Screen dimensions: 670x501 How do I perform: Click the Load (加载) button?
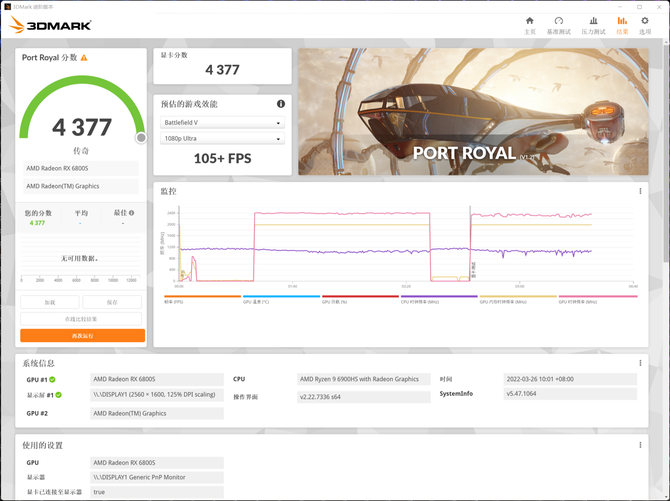pyautogui.click(x=49, y=301)
